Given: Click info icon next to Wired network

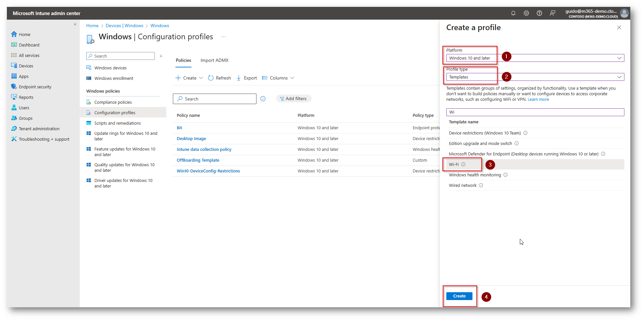Looking at the screenshot, I should [x=481, y=185].
